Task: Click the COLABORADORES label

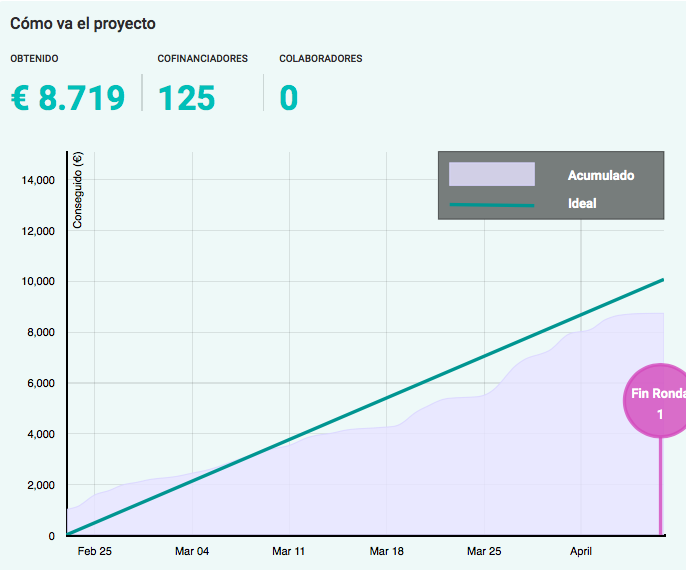Action: [321, 59]
